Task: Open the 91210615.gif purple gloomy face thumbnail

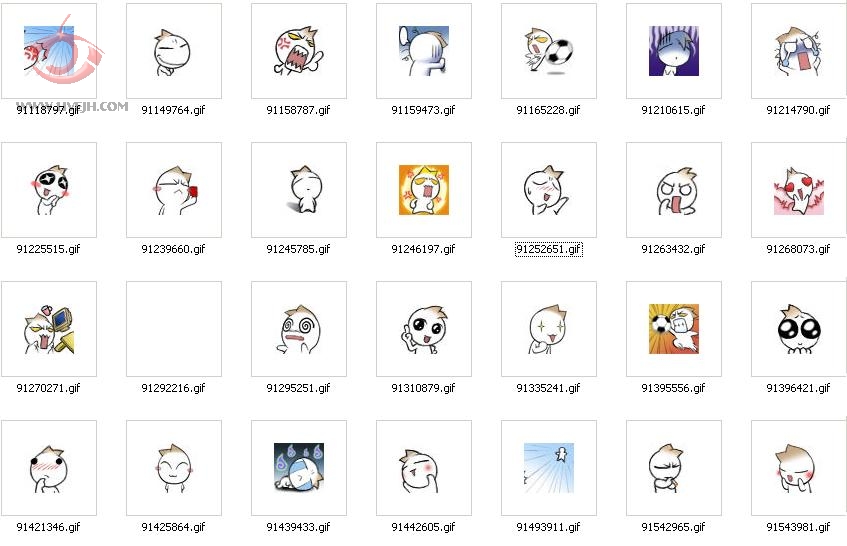Action: (674, 51)
